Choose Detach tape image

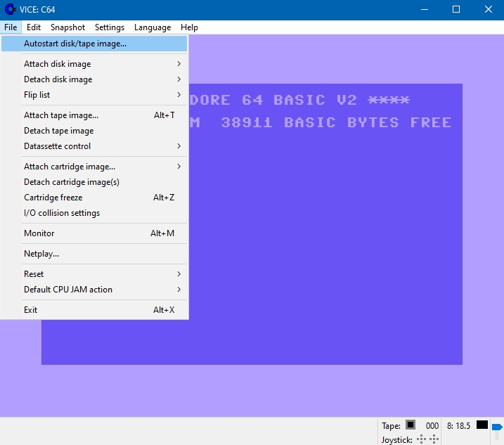(94, 131)
